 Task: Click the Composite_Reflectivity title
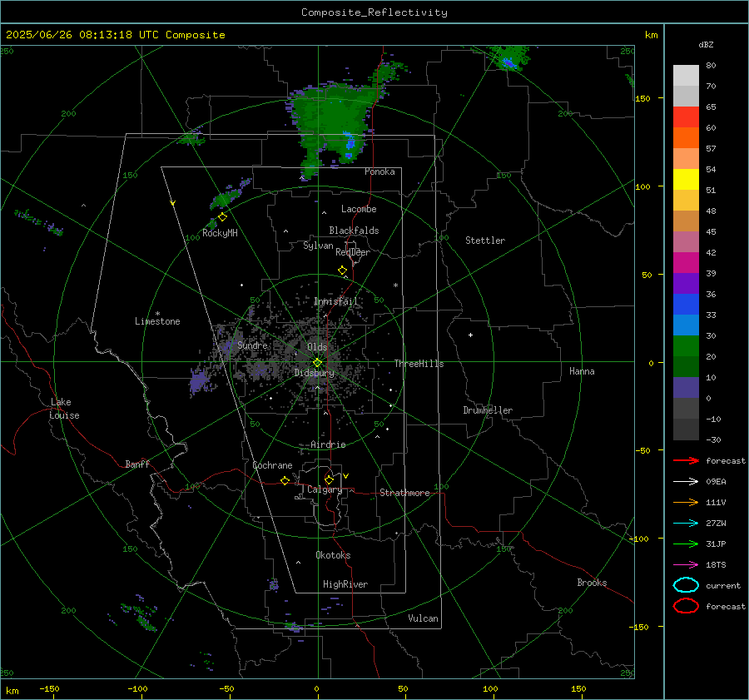point(374,12)
